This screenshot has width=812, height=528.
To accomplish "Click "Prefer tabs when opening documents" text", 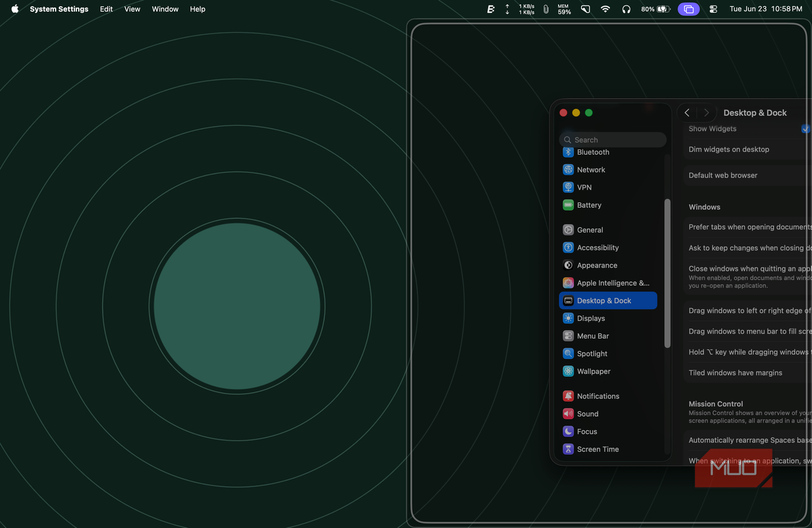I will 750,227.
